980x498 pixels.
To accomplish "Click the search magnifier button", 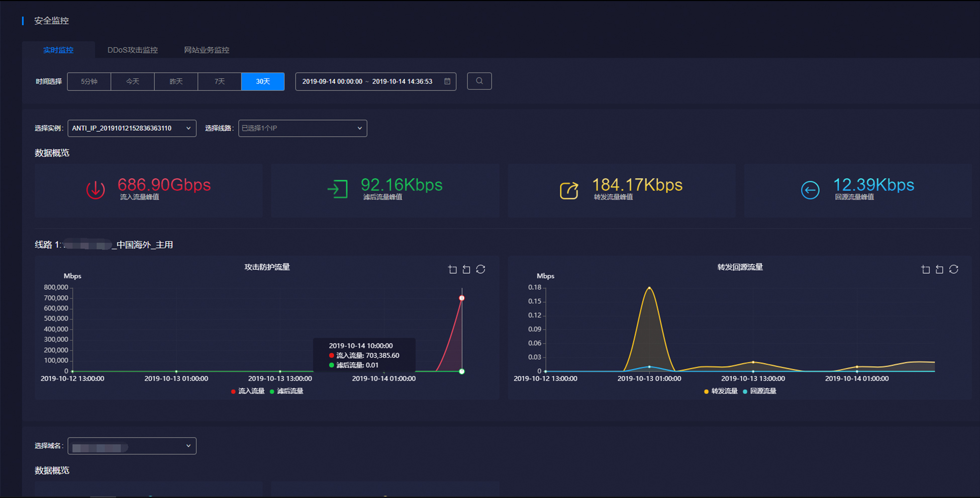I will [x=479, y=81].
